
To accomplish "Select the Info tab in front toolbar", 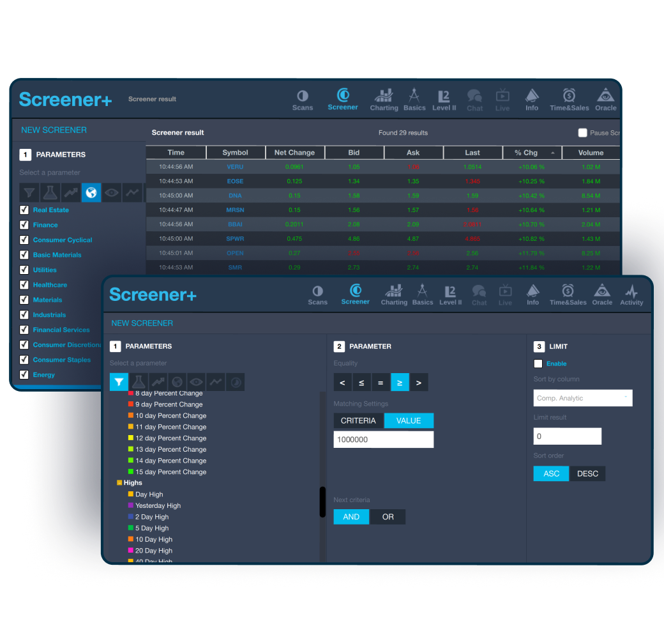I will [x=532, y=294].
